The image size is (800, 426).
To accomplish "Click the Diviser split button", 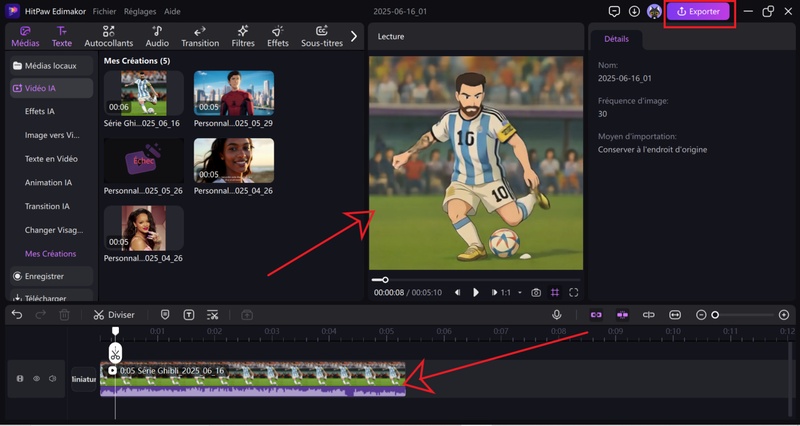I will (114, 315).
